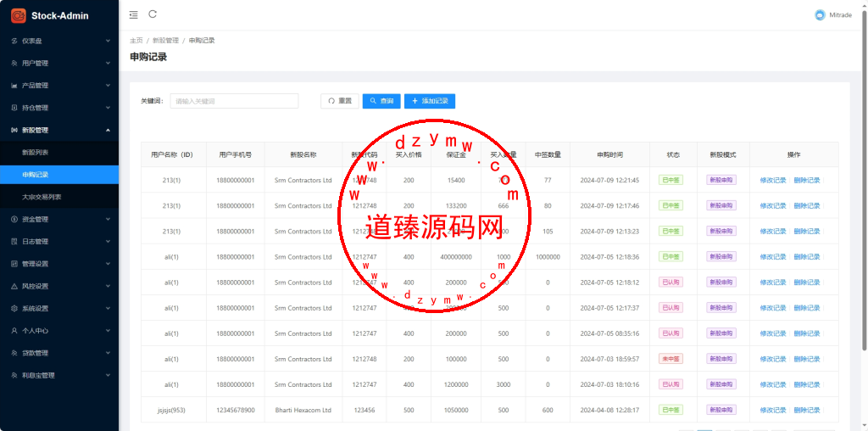The width and height of the screenshot is (868, 431).
Task: Click the 未中签 status tag
Action: [670, 359]
